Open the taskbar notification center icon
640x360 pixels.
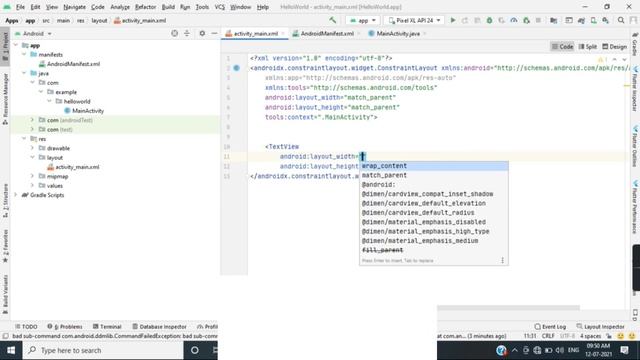[624, 350]
